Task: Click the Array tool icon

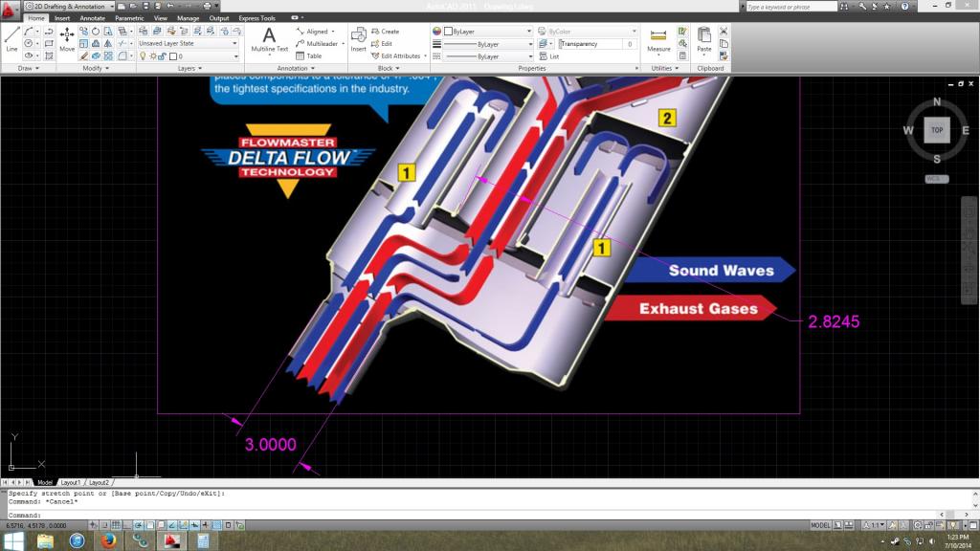Action: [x=107, y=55]
